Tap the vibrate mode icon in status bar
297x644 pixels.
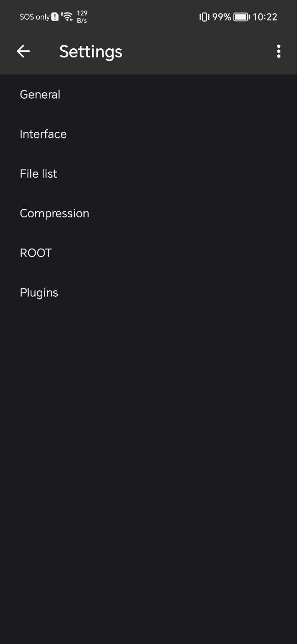click(x=204, y=17)
